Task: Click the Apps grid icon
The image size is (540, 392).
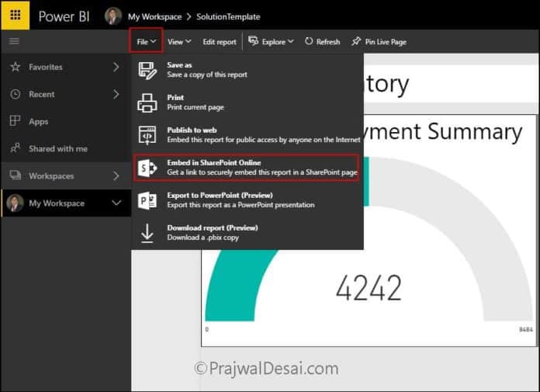Action: pyautogui.click(x=15, y=121)
